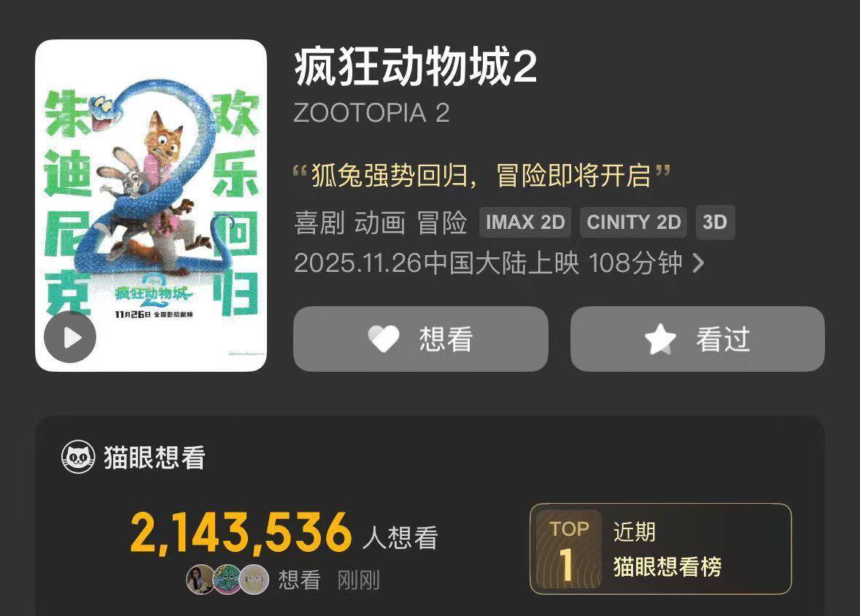Click the heart icon for 想看
Image resolution: width=860 pixels, height=616 pixels.
point(384,339)
